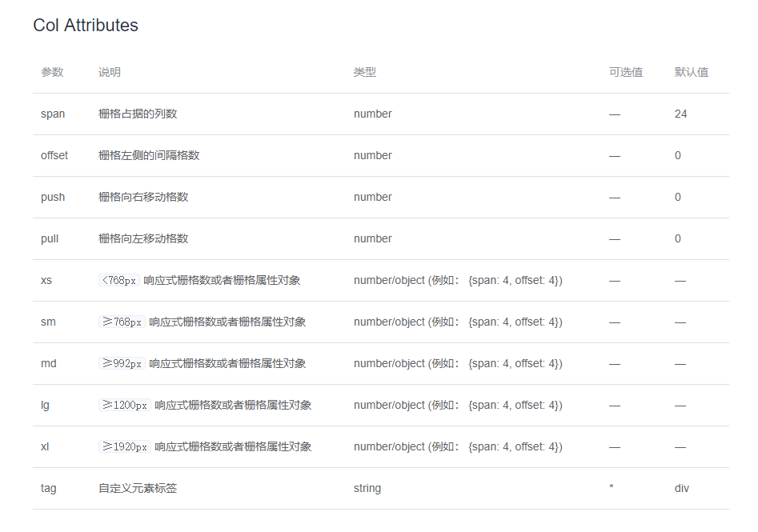The width and height of the screenshot is (758, 532).
Task: Click 'number' type in span row
Action: 373,114
